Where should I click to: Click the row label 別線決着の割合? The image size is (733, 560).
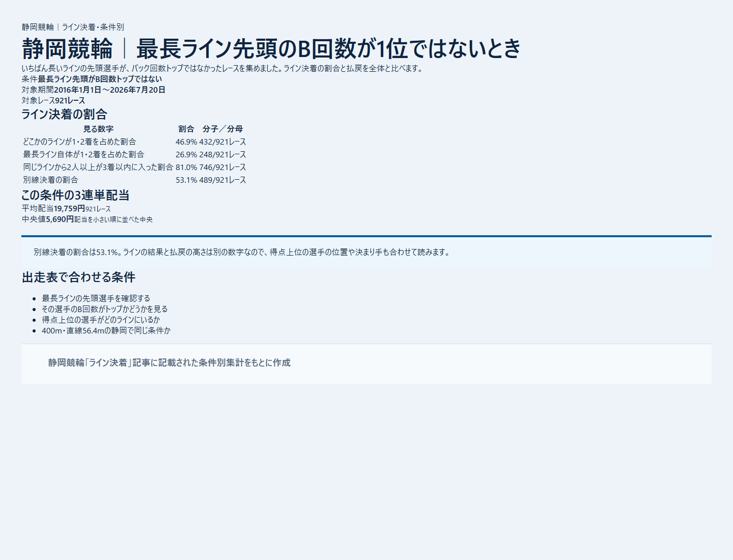[x=50, y=180]
